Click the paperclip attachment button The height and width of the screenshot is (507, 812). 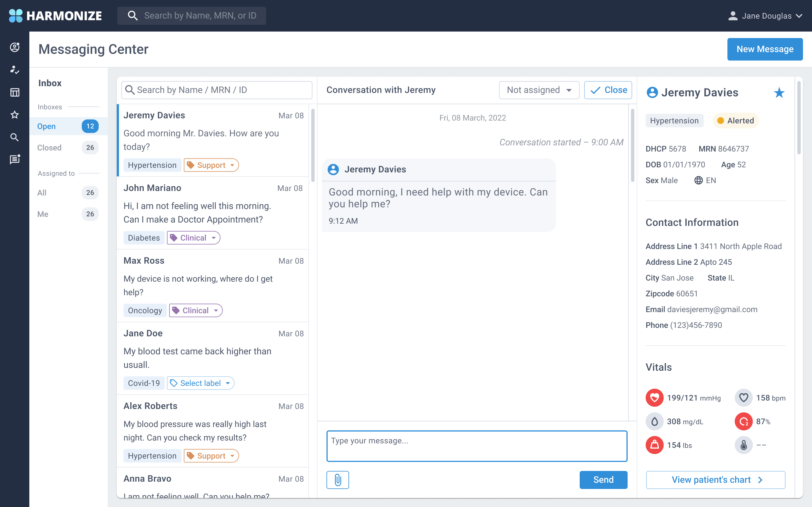[337, 479]
